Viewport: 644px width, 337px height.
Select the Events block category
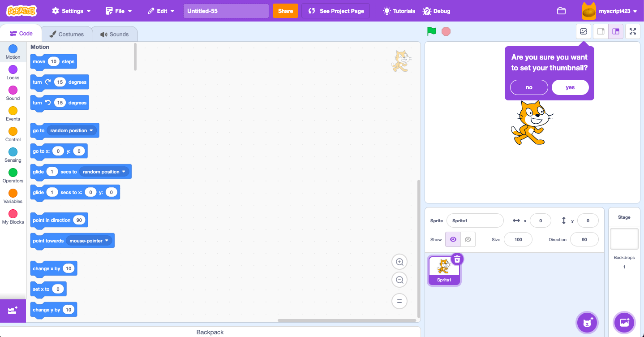click(13, 114)
